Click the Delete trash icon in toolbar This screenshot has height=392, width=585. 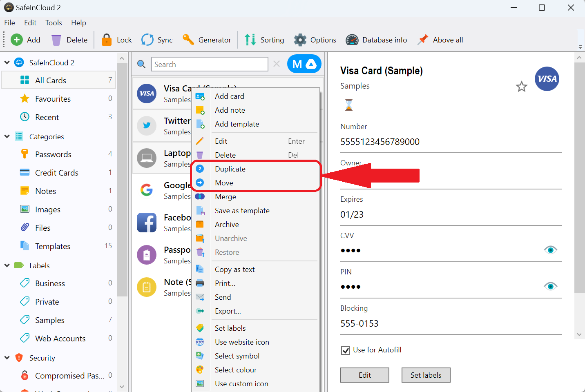click(x=56, y=40)
